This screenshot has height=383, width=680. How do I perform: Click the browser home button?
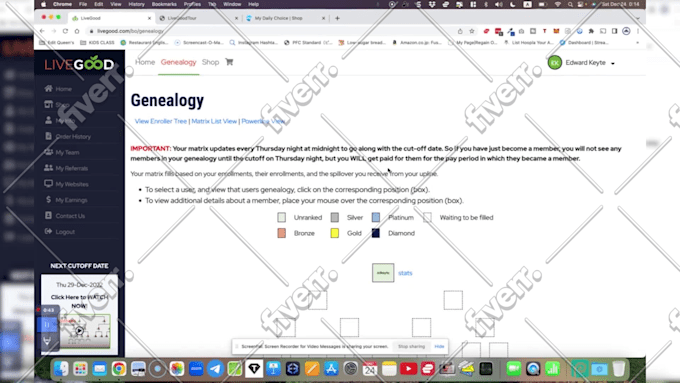77,31
